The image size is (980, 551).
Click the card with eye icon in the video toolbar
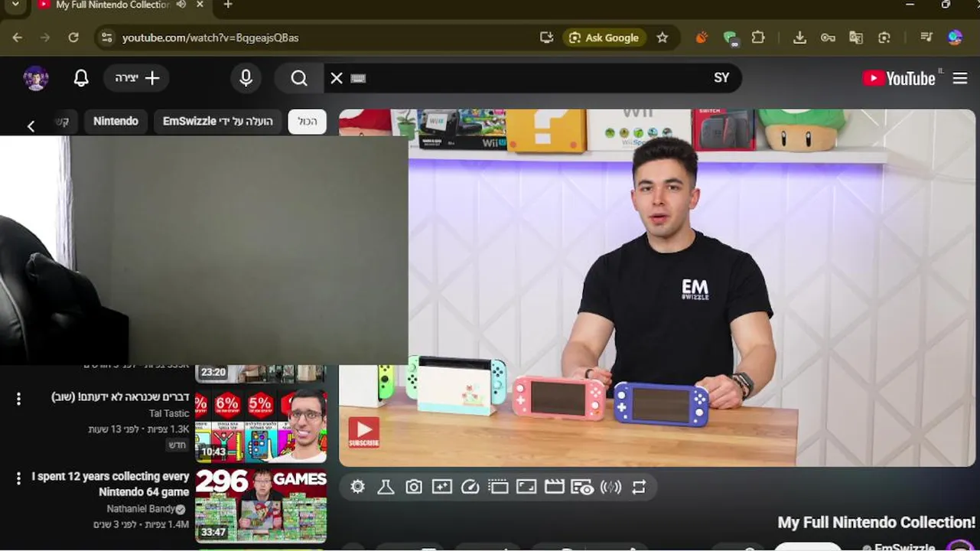pos(582,487)
